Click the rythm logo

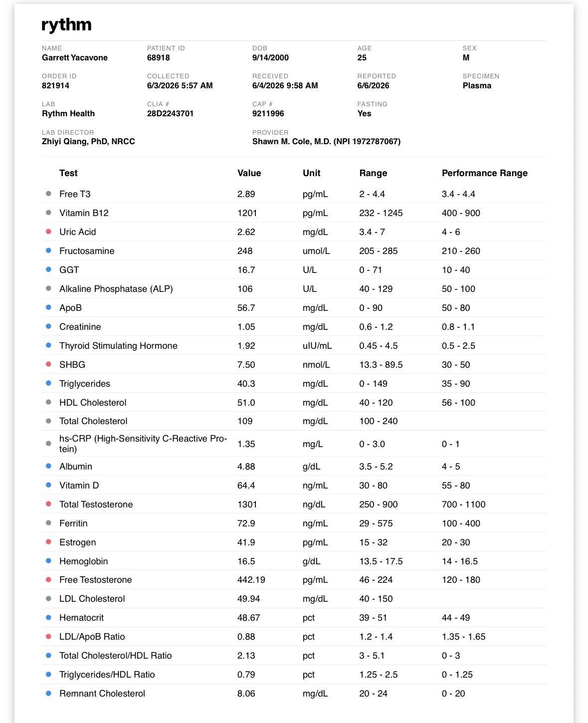pyautogui.click(x=66, y=25)
